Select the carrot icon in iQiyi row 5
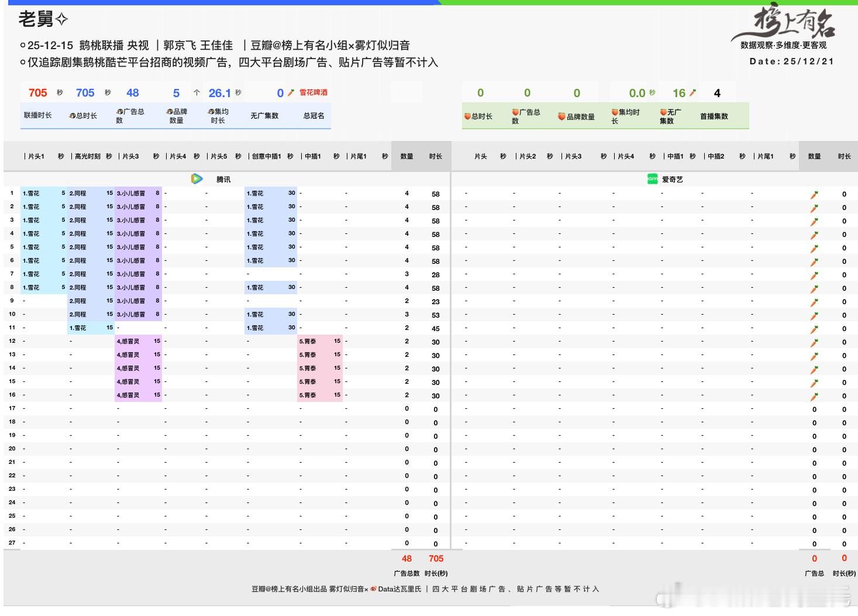Screen dimensions: 858x616 (814, 248)
